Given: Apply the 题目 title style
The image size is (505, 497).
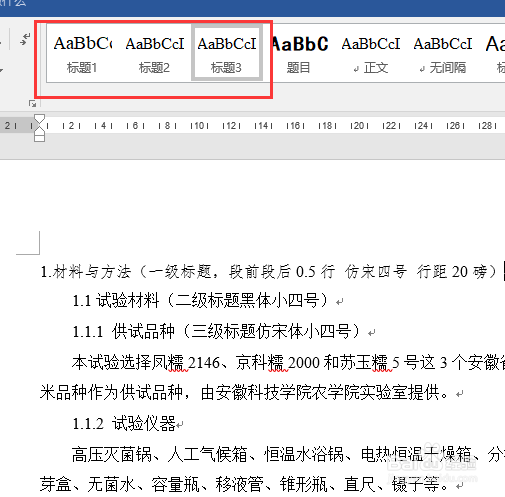Looking at the screenshot, I should coord(299,53).
